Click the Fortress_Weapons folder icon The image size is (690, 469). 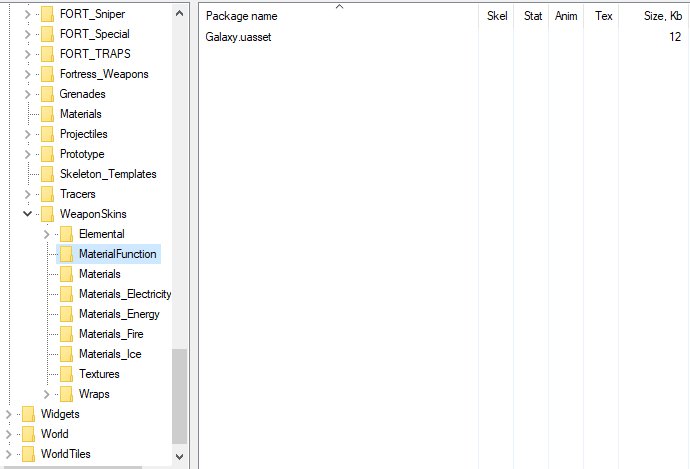click(x=47, y=74)
